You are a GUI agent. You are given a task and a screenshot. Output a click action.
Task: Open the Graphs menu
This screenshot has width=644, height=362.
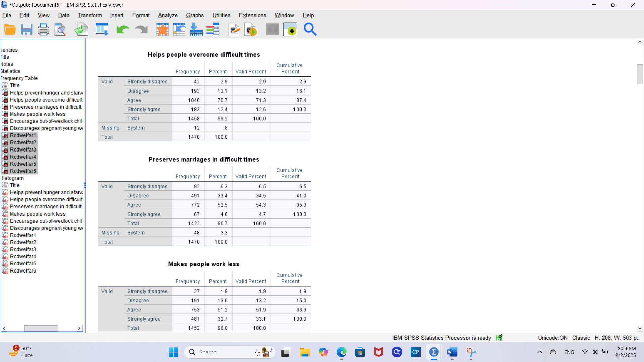pyautogui.click(x=195, y=15)
